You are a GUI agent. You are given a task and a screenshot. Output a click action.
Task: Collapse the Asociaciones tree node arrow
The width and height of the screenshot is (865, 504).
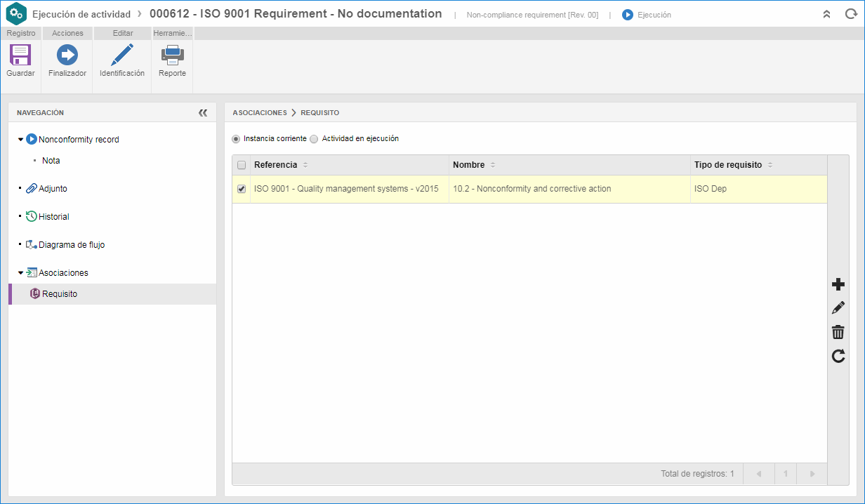[21, 273]
